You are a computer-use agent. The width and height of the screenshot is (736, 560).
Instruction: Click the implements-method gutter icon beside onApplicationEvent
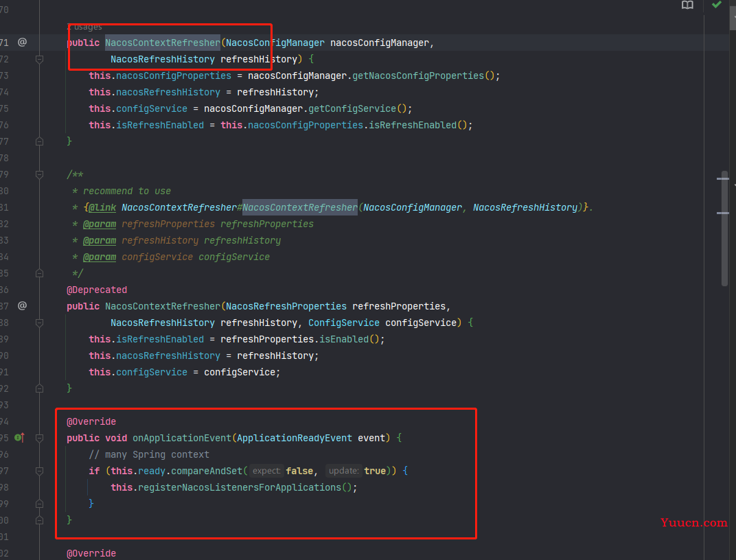point(19,438)
